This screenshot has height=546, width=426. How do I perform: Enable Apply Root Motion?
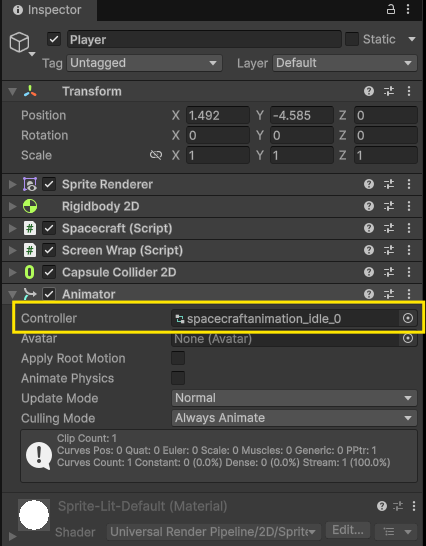coord(178,358)
